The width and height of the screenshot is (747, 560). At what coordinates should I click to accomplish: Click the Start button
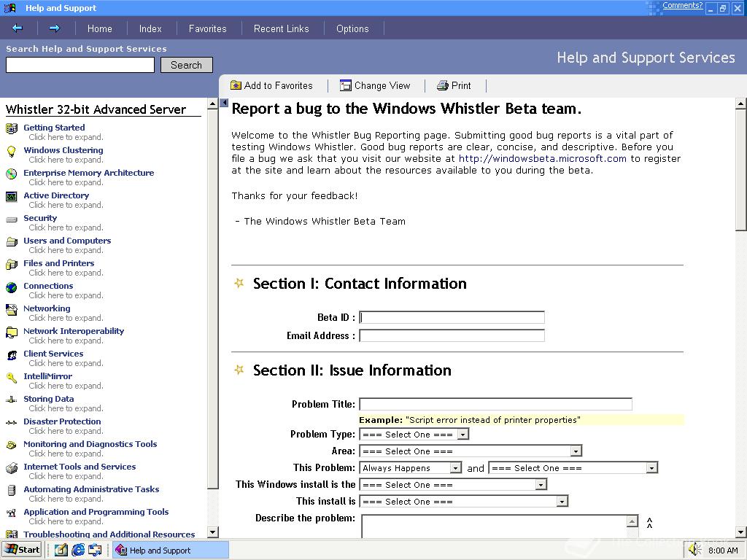pos(23,550)
